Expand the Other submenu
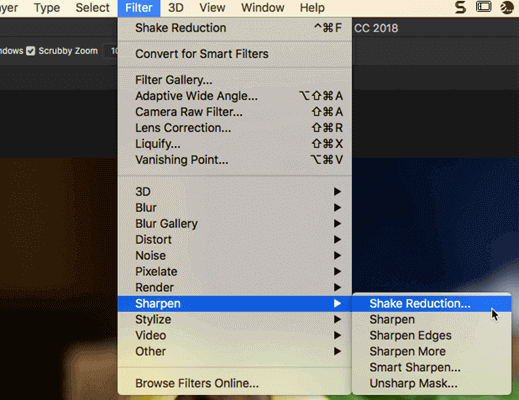 235,352
